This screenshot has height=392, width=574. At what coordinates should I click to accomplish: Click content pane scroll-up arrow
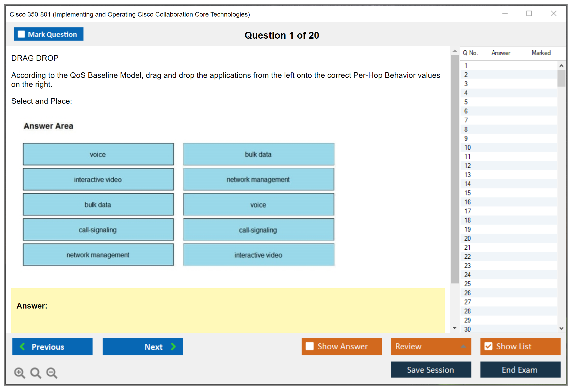455,51
